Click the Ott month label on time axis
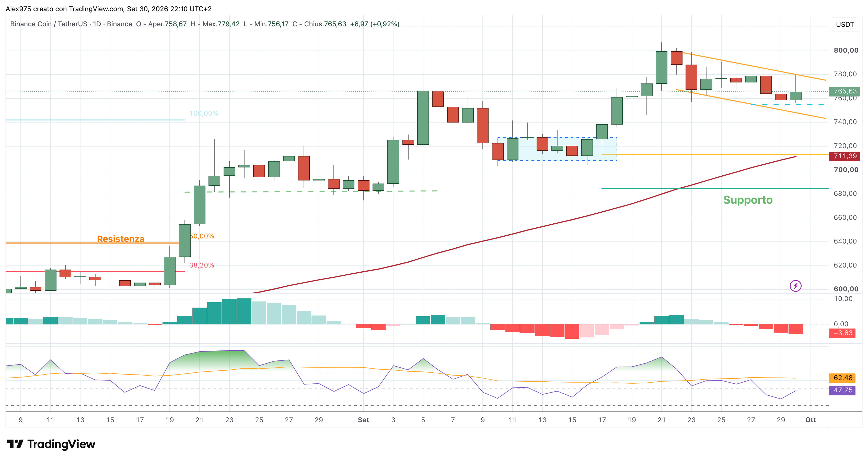 click(x=811, y=420)
